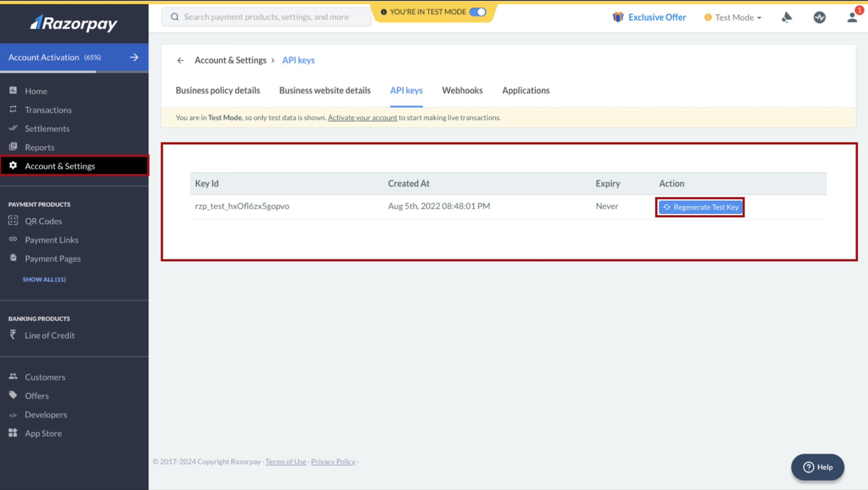This screenshot has width=868, height=490.
Task: Expand the account activation arrow
Action: 134,57
